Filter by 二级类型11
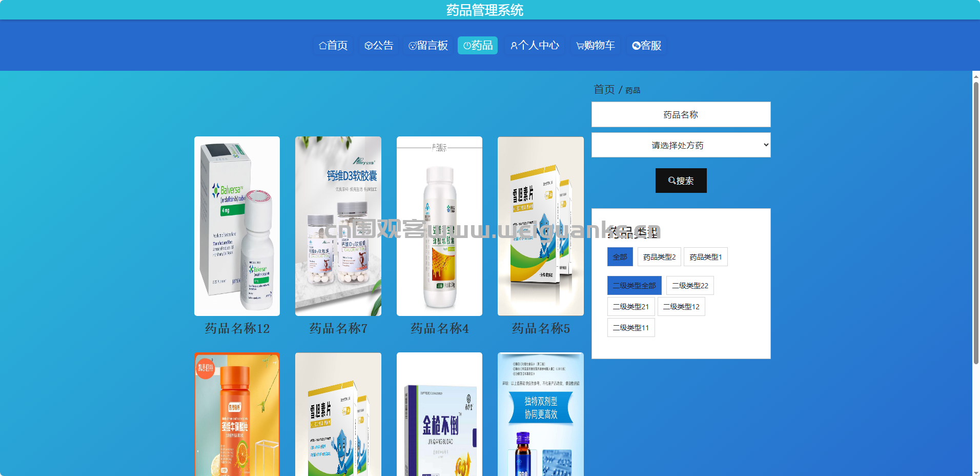980x476 pixels. pos(631,328)
